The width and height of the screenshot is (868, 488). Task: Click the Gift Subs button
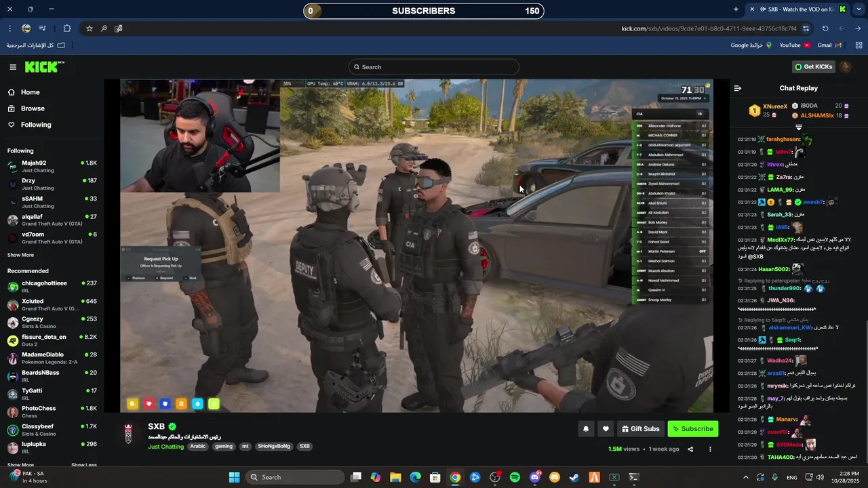(640, 429)
